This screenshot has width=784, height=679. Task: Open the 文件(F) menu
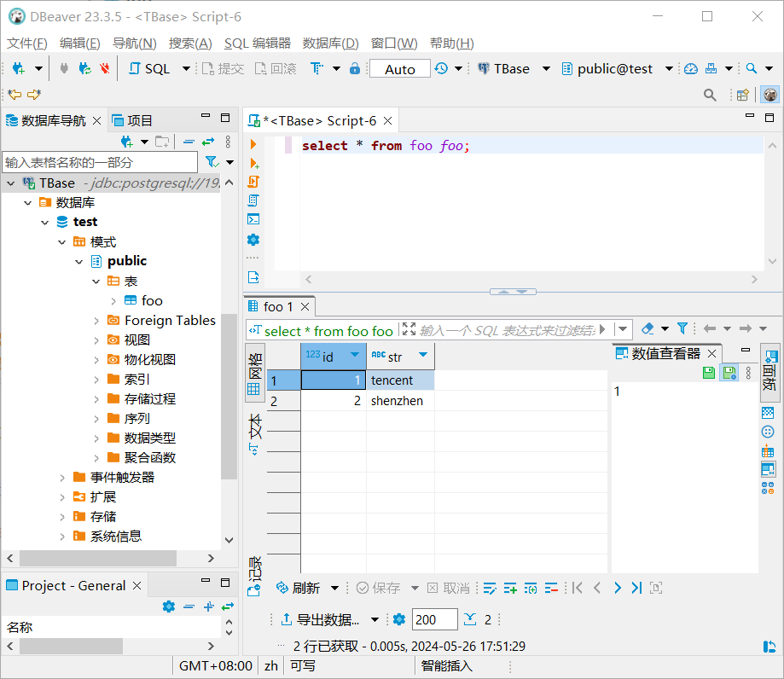tap(27, 44)
